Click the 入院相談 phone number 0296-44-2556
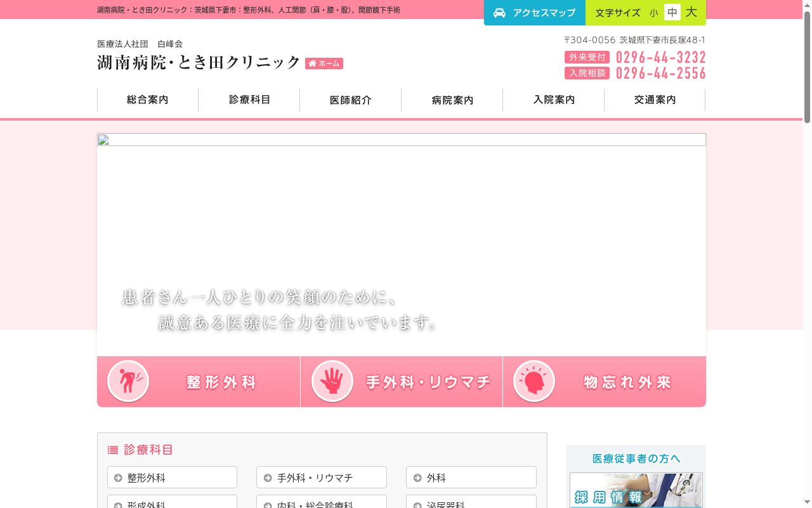This screenshot has height=508, width=812. tap(661, 73)
